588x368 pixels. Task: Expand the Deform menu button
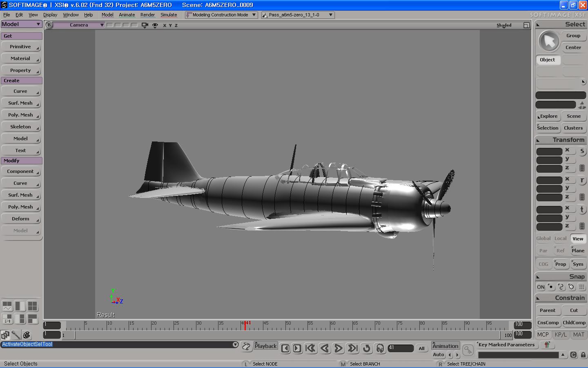pyautogui.click(x=21, y=219)
